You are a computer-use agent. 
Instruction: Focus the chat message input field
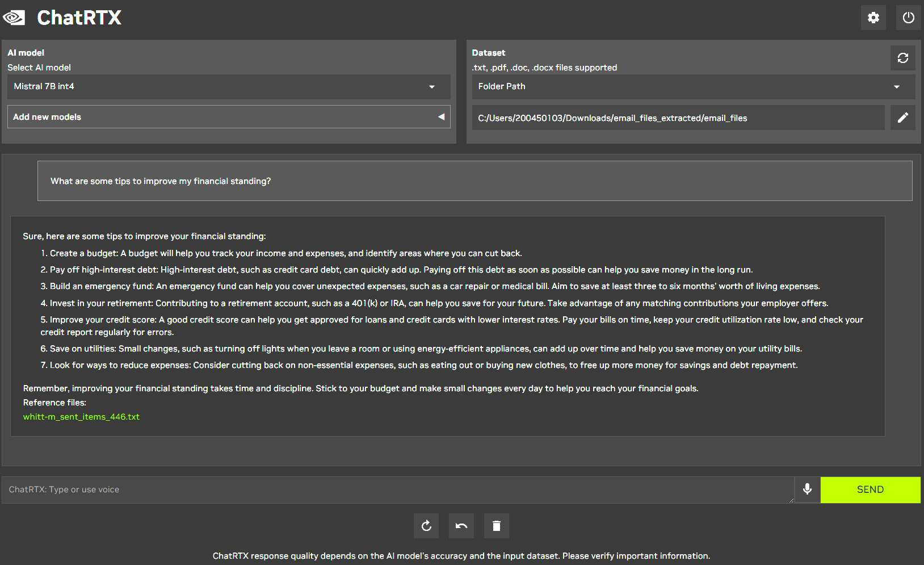point(397,489)
